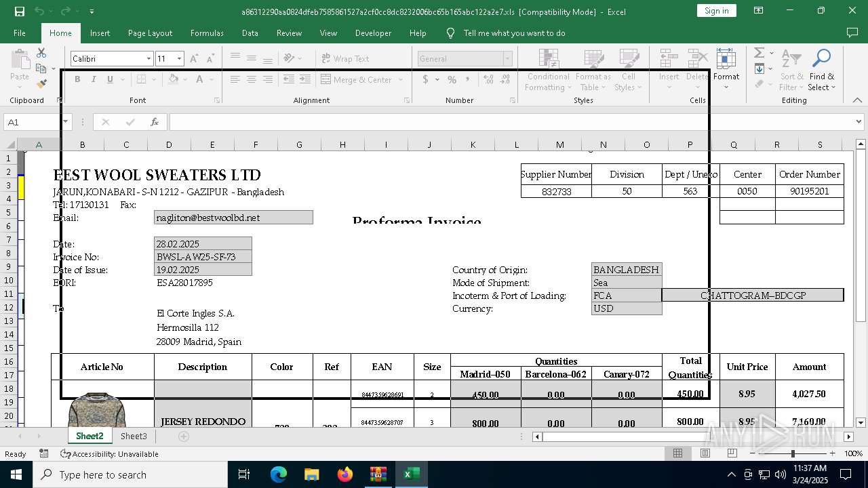Select Normal view in status bar
868x488 pixels.
pos(677,453)
